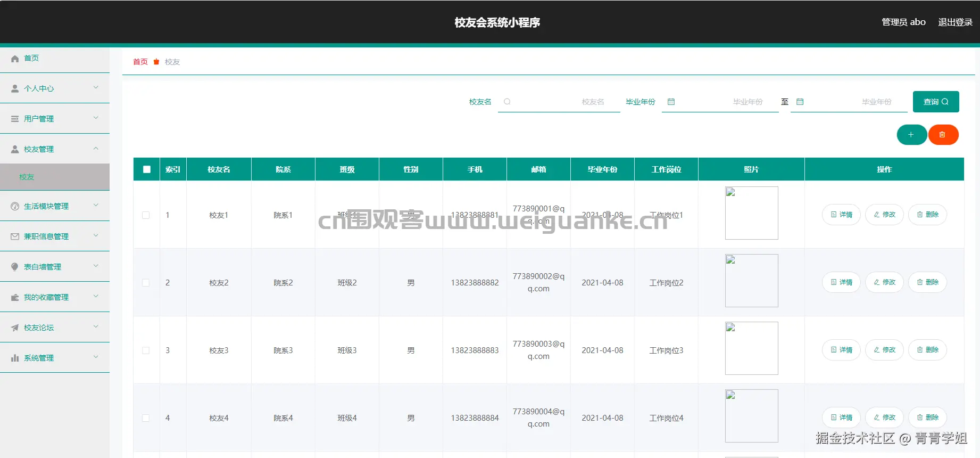This screenshot has width=980, height=458.
Task: Click the 用户管理 list icon
Action: (x=15, y=119)
